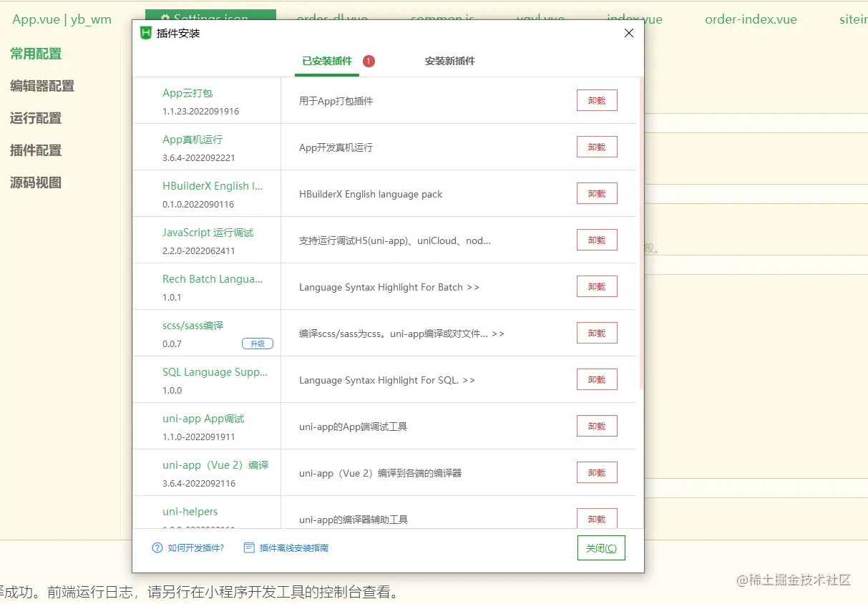Viewport: 868px width, 604px height.
Task: Close the plugin install dialog with X
Action: coord(629,33)
